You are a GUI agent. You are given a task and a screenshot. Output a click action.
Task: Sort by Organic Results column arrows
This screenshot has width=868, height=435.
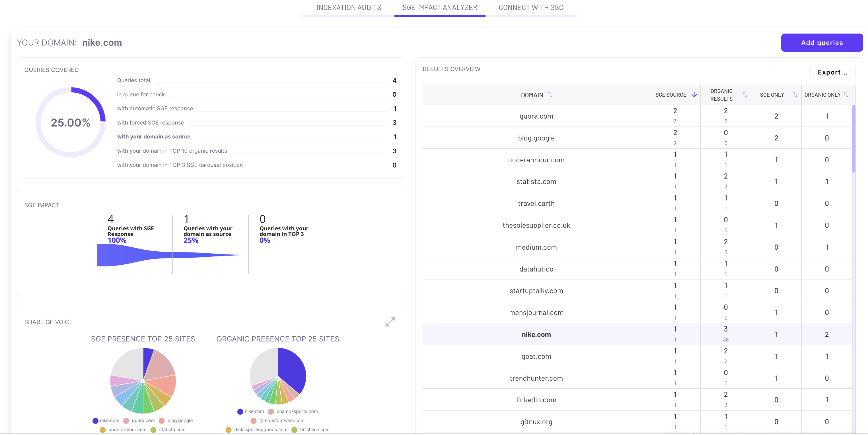(745, 95)
